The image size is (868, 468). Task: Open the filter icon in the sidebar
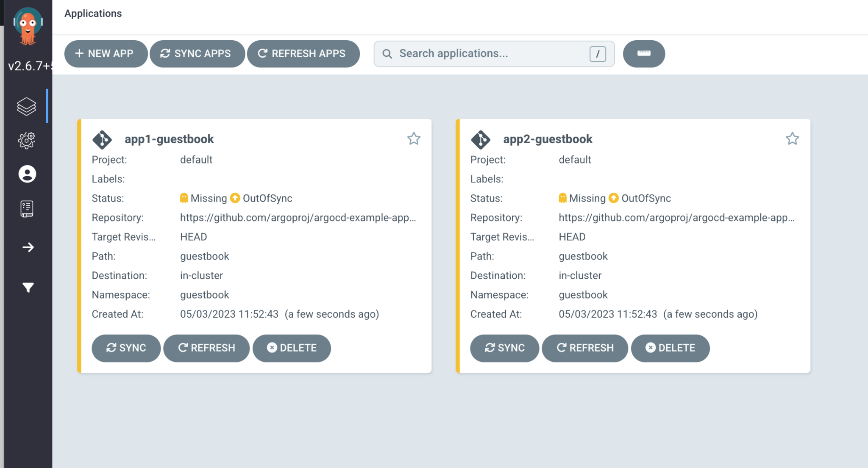coord(27,287)
